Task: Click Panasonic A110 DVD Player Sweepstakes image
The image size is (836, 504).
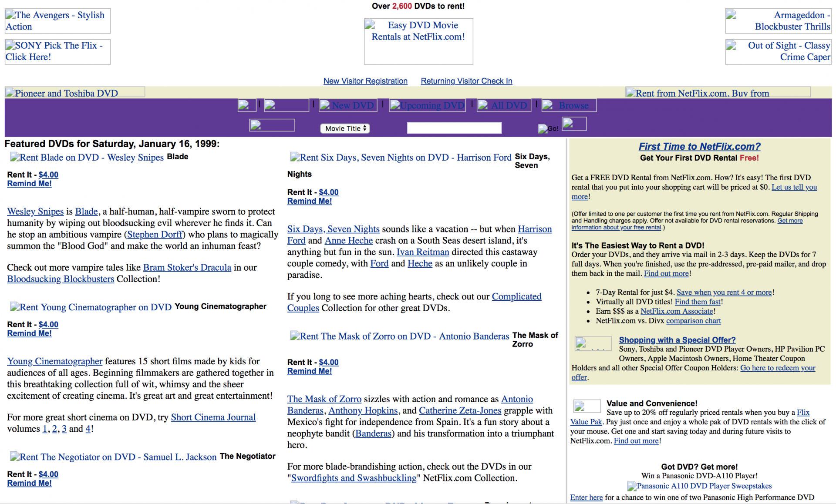Action: (x=699, y=486)
